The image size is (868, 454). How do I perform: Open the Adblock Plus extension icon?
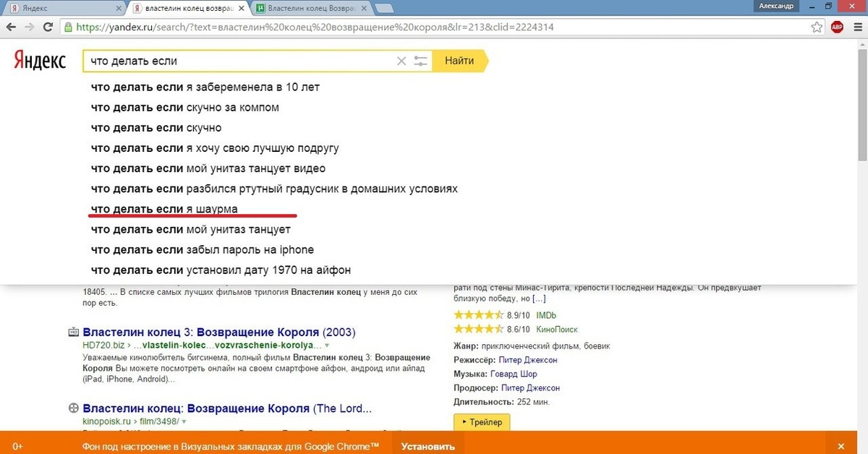(x=837, y=27)
